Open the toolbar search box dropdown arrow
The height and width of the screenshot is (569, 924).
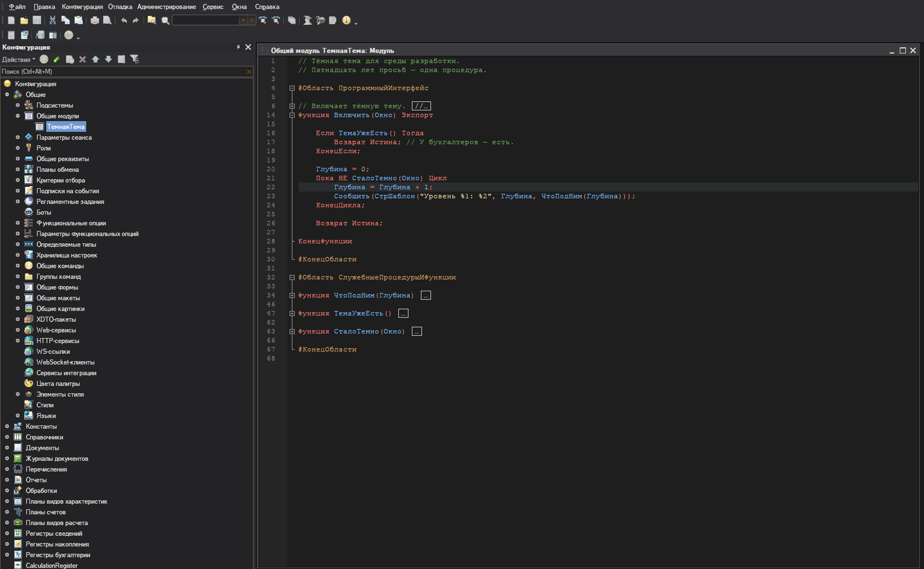[243, 20]
